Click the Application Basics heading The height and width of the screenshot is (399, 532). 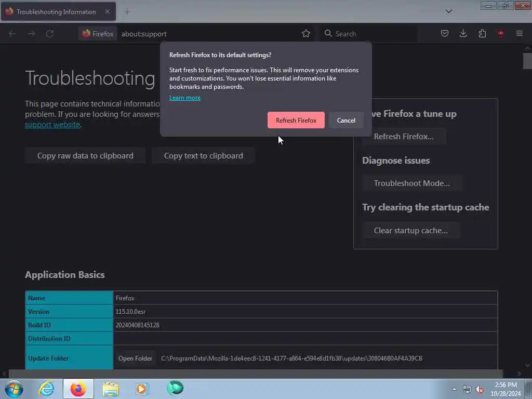point(65,275)
